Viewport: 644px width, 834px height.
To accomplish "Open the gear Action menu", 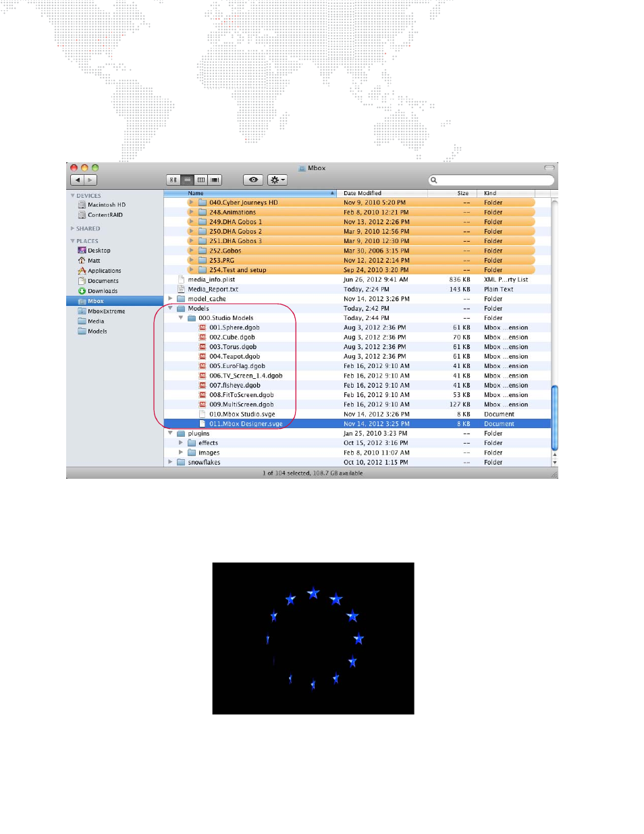I will 277,180.
